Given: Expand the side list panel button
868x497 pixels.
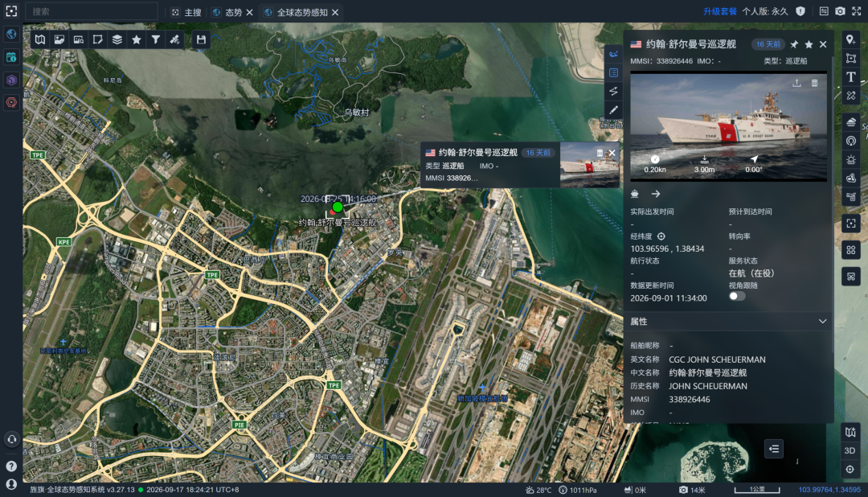Looking at the screenshot, I should (x=774, y=449).
